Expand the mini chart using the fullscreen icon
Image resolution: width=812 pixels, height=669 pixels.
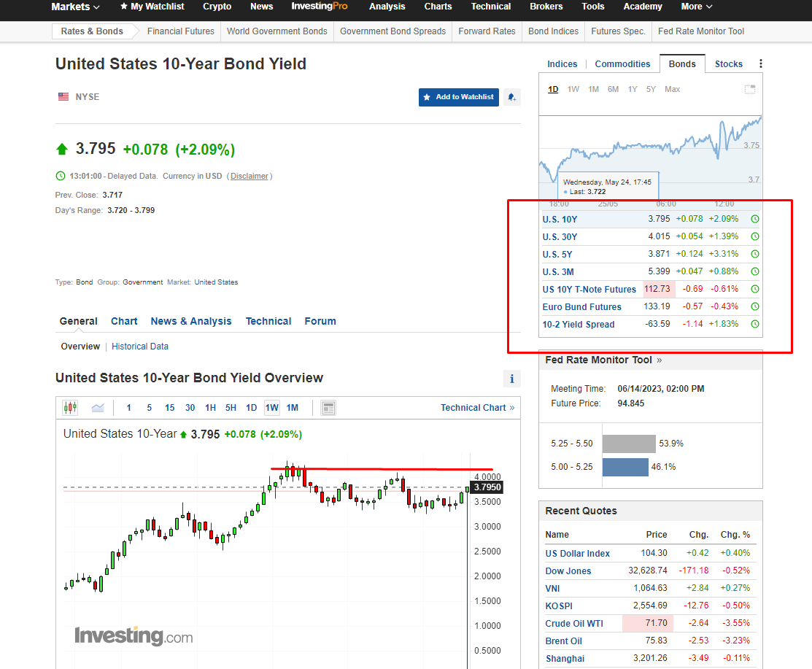click(x=749, y=89)
